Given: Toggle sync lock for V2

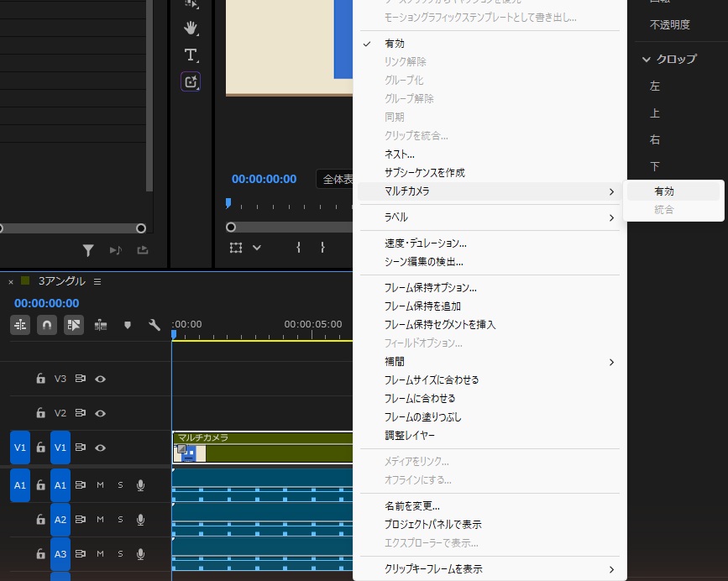Looking at the screenshot, I should (81, 413).
